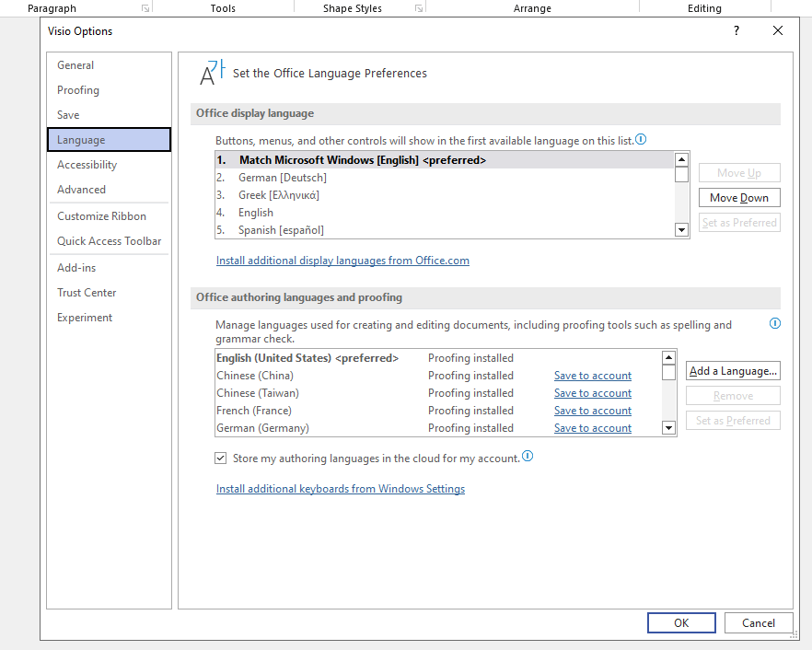
Task: Open the Save options category
Action: coord(109,115)
